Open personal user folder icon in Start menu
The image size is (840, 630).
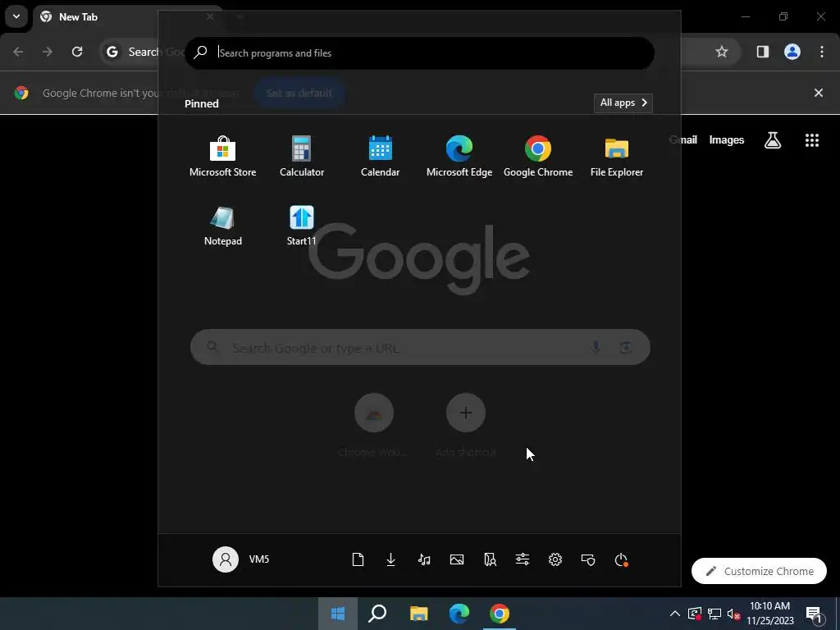[x=490, y=559]
